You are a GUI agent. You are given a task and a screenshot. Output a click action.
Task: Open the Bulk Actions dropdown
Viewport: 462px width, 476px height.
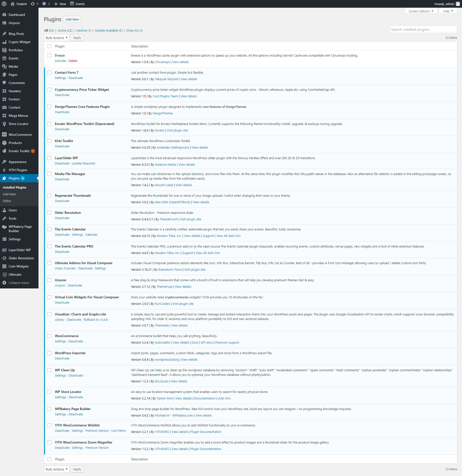click(x=56, y=38)
